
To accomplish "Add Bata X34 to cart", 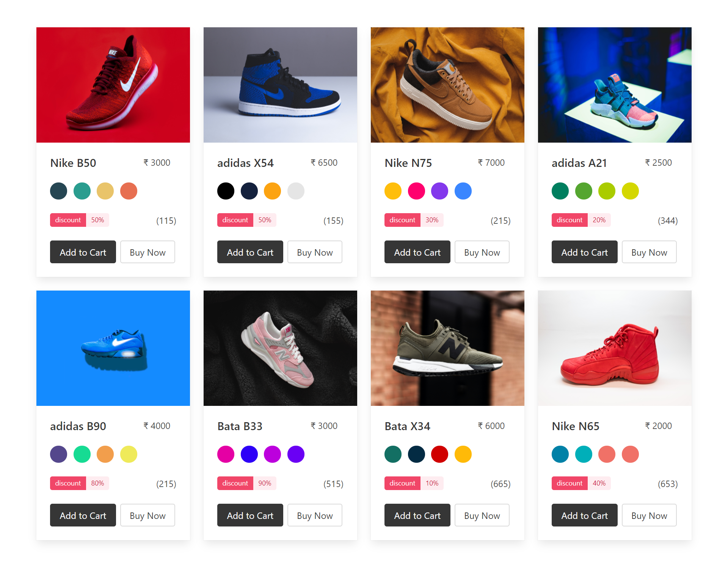I will tap(417, 515).
